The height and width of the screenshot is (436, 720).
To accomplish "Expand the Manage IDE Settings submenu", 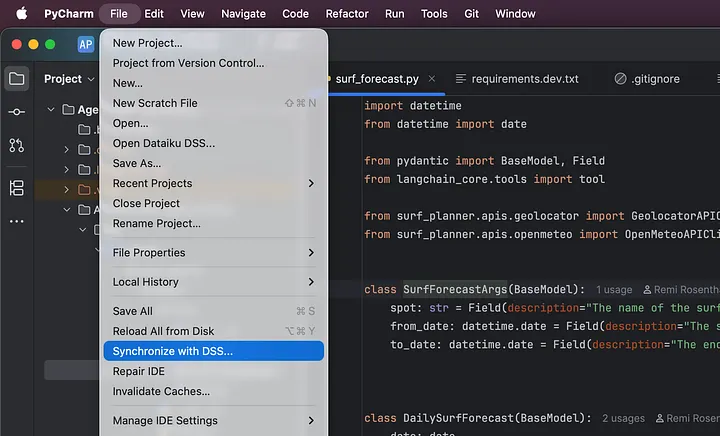I will 214,420.
